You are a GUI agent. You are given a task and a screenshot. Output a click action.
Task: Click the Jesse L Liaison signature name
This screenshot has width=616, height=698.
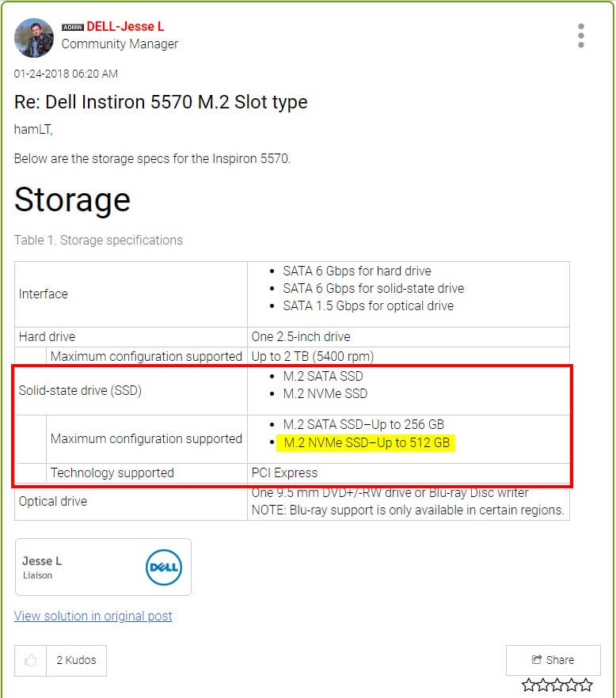(42, 561)
